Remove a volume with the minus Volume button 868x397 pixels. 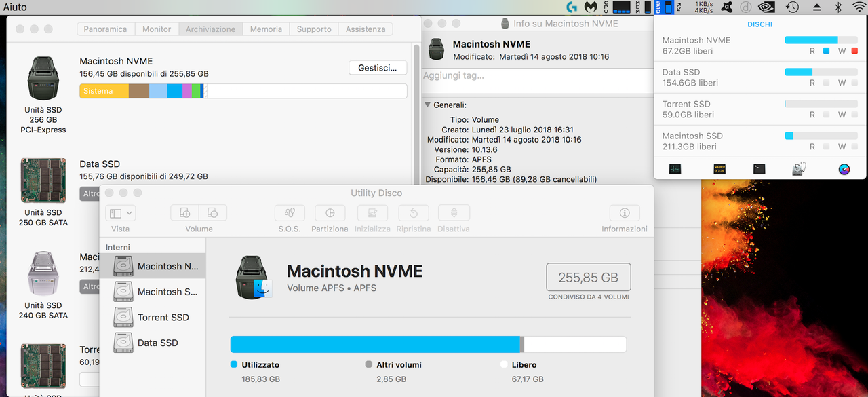(x=213, y=212)
